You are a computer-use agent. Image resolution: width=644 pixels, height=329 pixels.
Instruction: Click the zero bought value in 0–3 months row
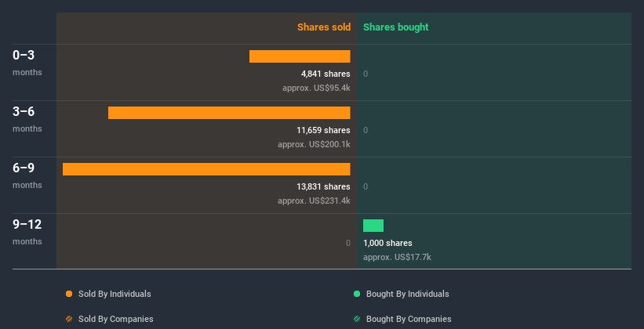click(366, 74)
